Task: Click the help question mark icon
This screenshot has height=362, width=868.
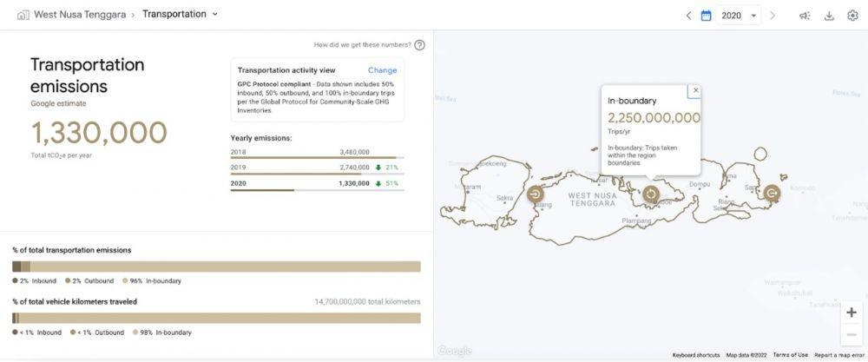Action: point(419,45)
